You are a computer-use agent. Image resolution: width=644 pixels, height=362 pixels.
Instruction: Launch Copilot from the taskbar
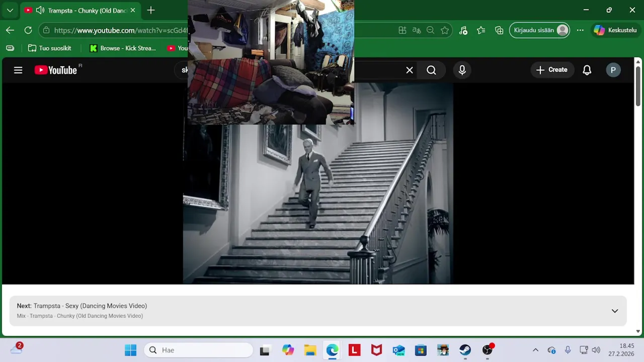[288, 350]
